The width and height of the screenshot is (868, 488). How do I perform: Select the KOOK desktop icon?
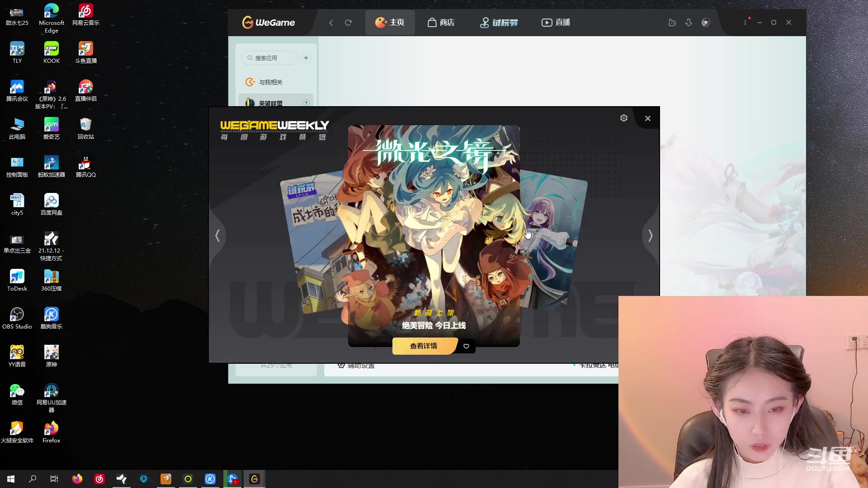[x=52, y=52]
